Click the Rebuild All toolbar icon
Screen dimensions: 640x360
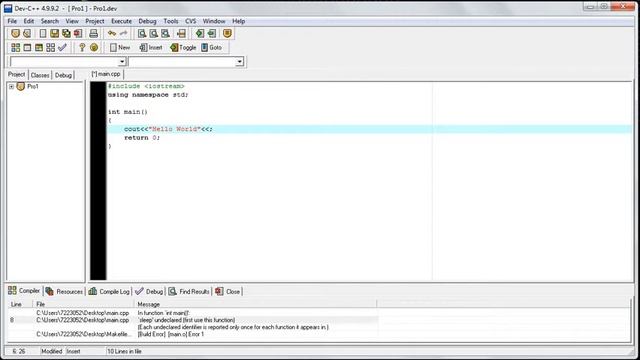[50, 48]
